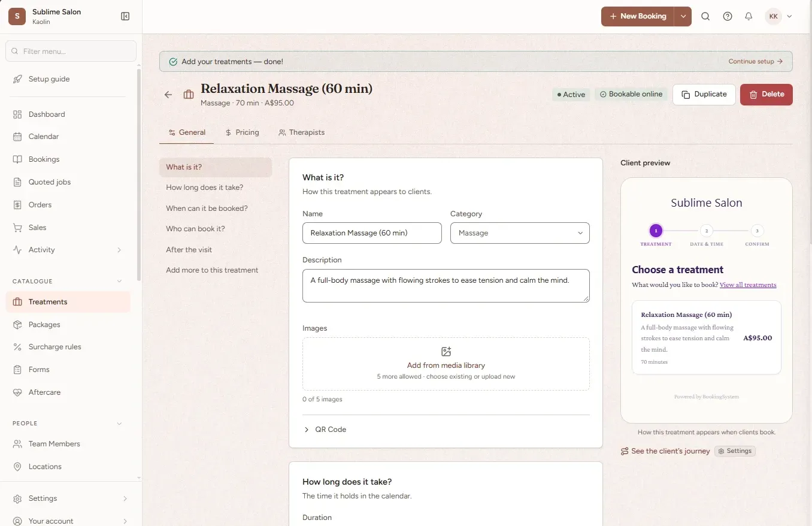Open the Category dropdown showing Massage
Screen dimensions: 812x526
click(520, 233)
